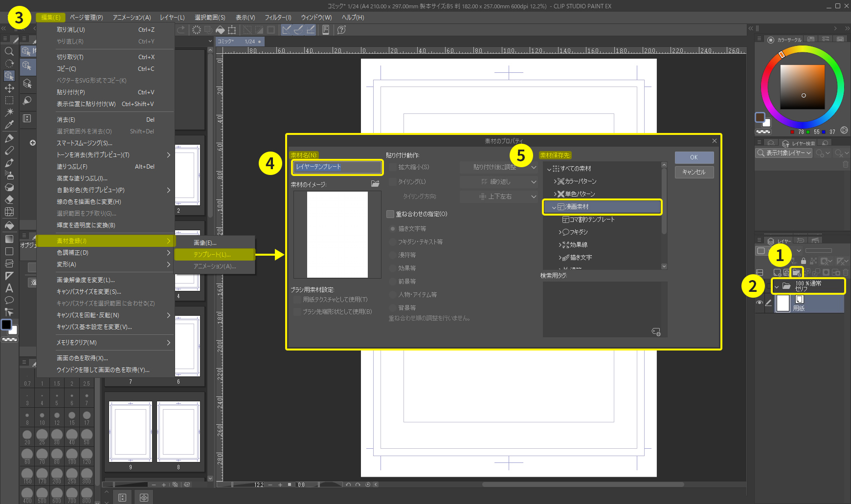Click inside the color wheel square
The width and height of the screenshot is (851, 504).
coord(802,87)
